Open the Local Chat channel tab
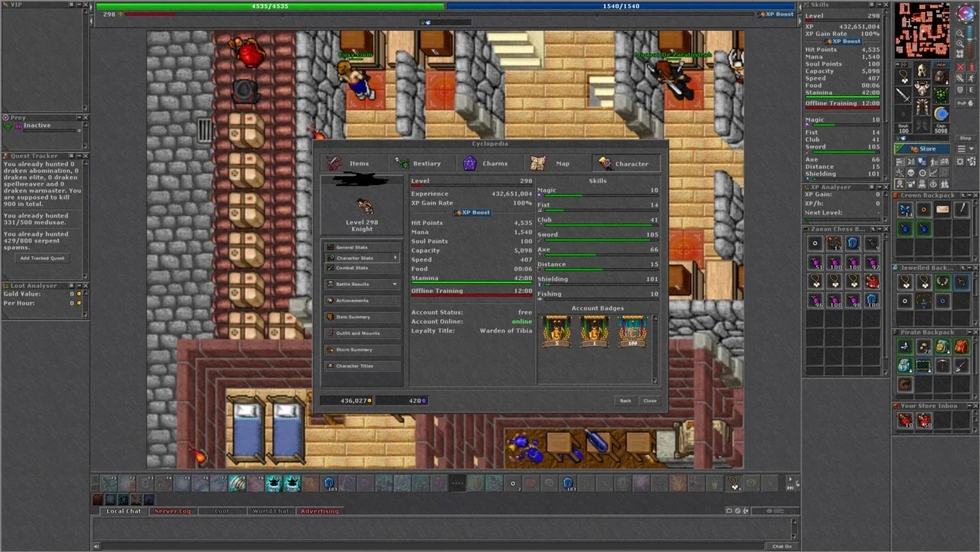The height and width of the screenshot is (552, 980). pos(123,511)
